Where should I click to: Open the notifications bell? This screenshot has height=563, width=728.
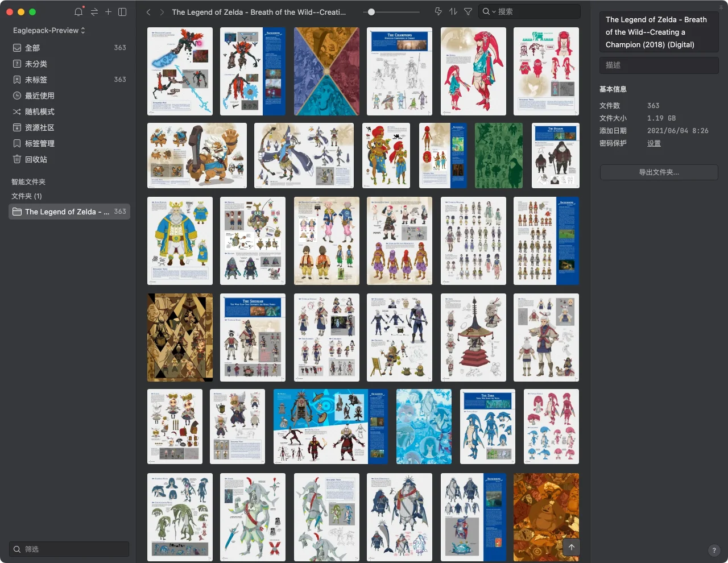point(78,12)
